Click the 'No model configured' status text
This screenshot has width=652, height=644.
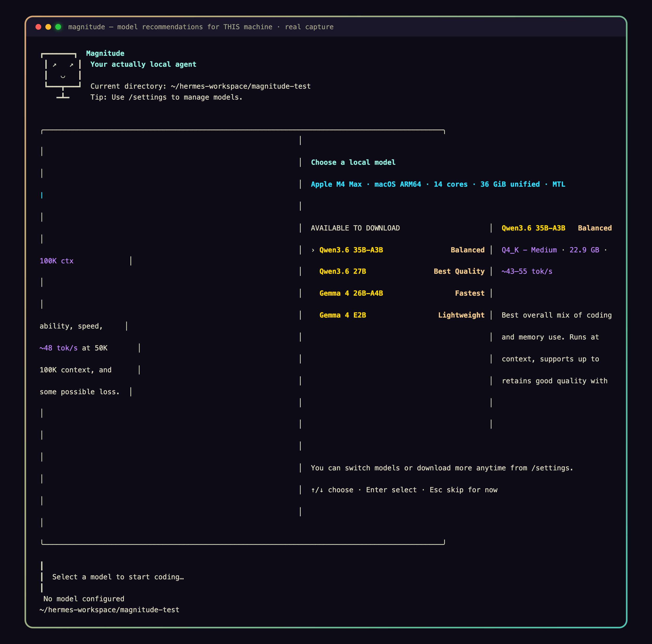(84, 599)
